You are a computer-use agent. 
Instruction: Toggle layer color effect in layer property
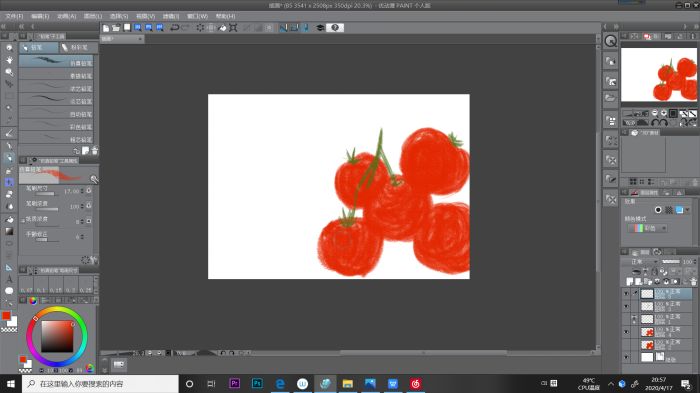tap(679, 210)
